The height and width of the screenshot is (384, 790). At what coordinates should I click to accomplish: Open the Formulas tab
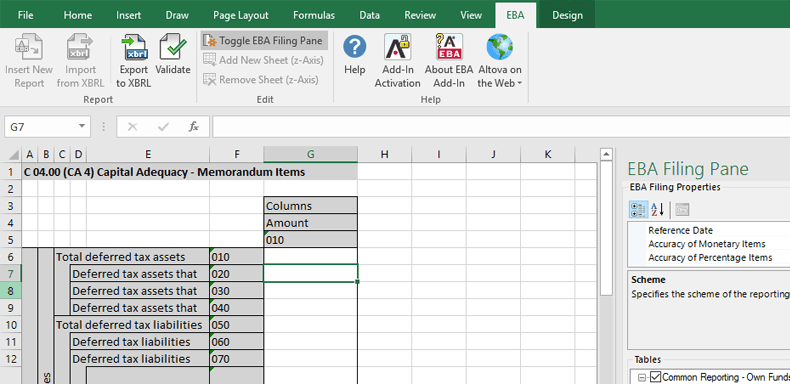tap(314, 15)
